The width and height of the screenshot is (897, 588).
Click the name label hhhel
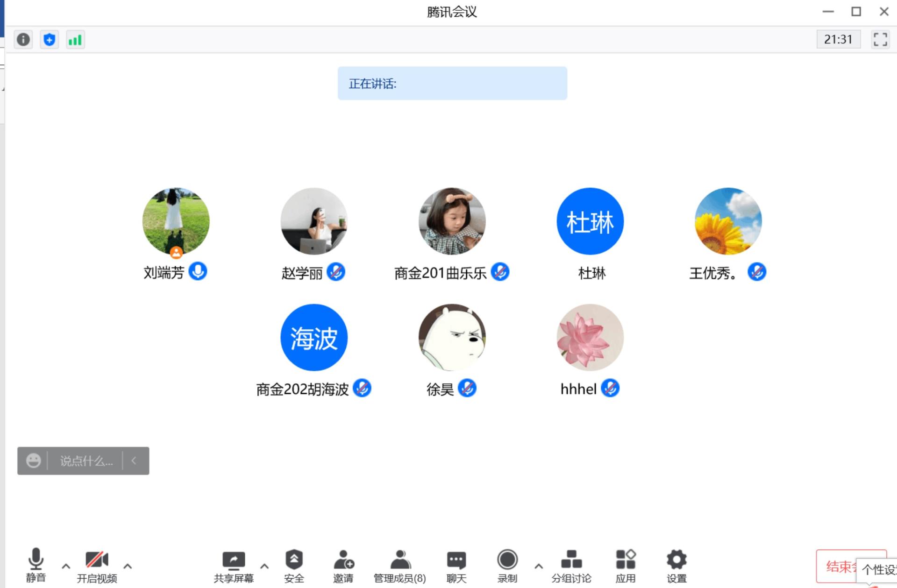(x=578, y=389)
